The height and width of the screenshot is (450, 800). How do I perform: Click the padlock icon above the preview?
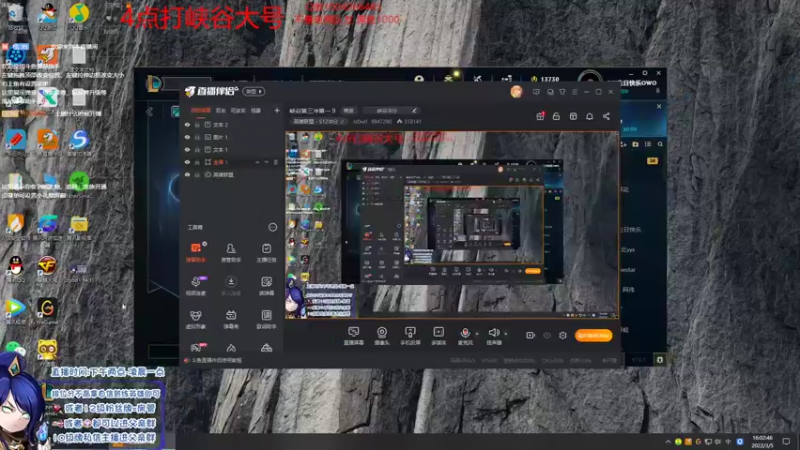[x=556, y=116]
